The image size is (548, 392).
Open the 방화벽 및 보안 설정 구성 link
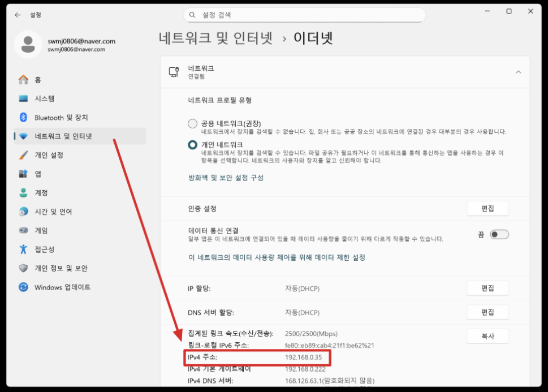(x=226, y=178)
